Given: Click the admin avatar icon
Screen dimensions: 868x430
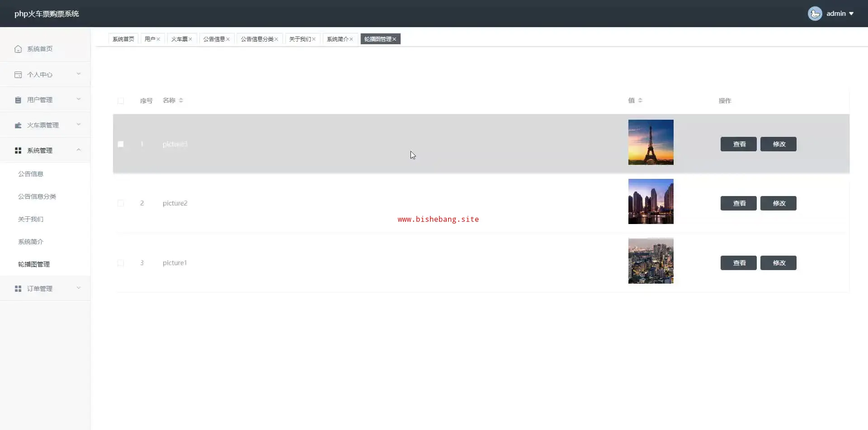Looking at the screenshot, I should [x=815, y=14].
